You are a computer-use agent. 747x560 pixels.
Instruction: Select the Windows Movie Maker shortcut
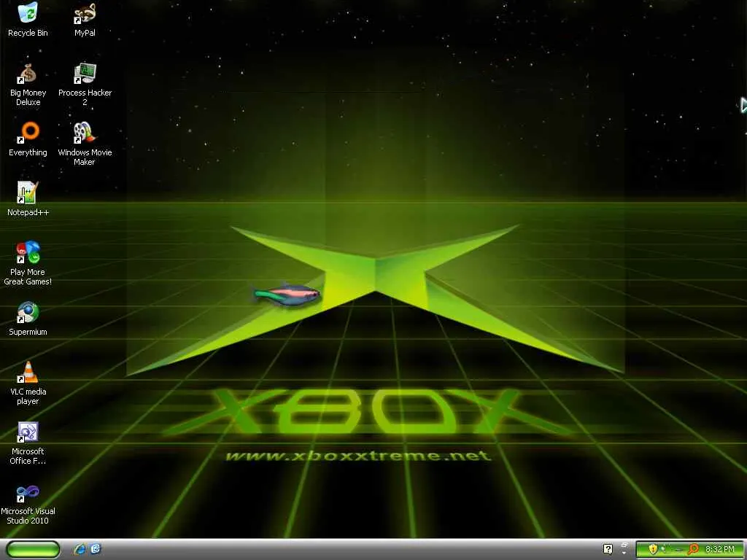(85, 144)
